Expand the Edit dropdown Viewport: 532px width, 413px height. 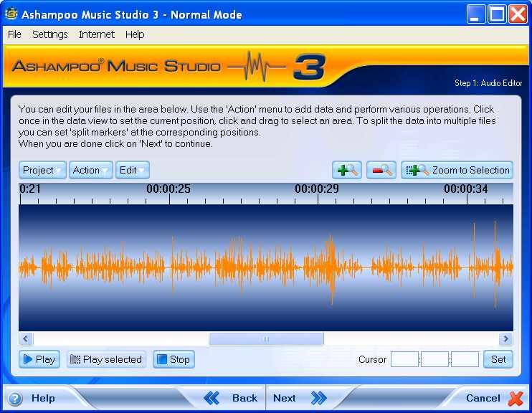coord(133,170)
